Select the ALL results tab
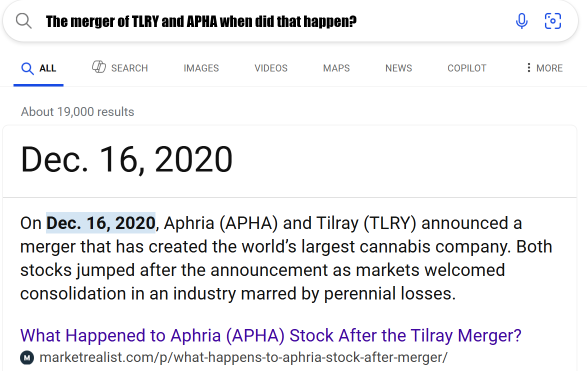This screenshot has height=371, width=587. tap(39, 69)
